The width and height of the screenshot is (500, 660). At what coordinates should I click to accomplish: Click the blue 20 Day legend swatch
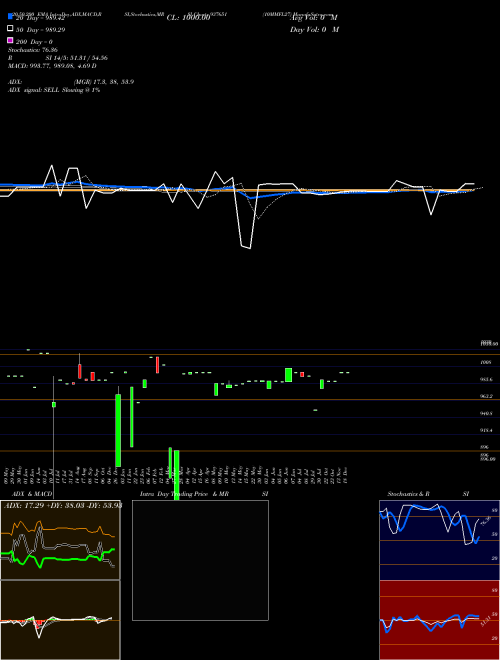(10, 16)
